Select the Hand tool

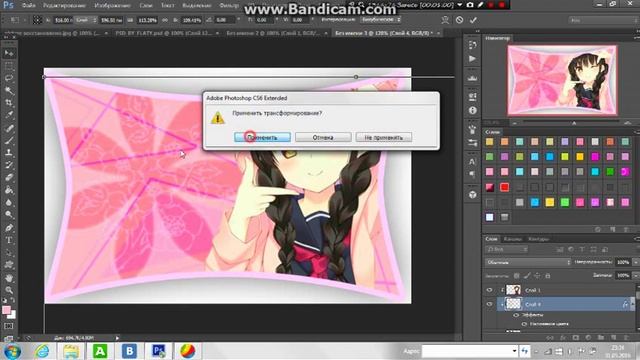tap(9, 278)
